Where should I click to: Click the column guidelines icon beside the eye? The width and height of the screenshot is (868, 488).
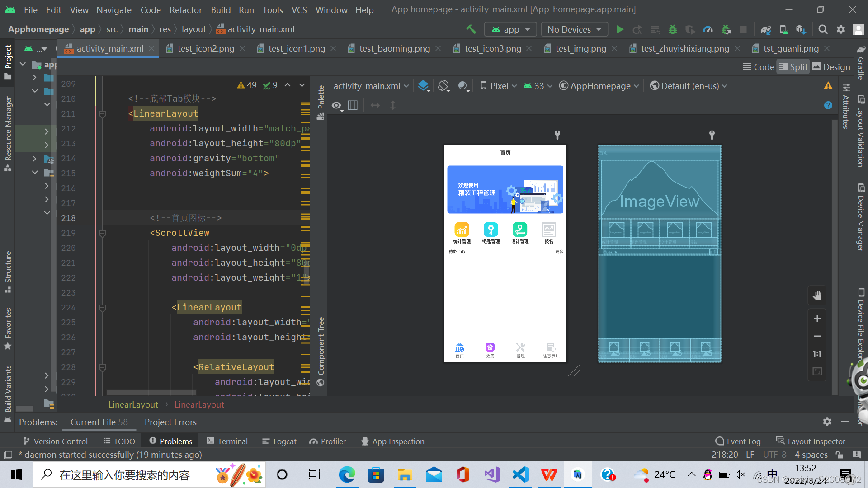point(353,105)
